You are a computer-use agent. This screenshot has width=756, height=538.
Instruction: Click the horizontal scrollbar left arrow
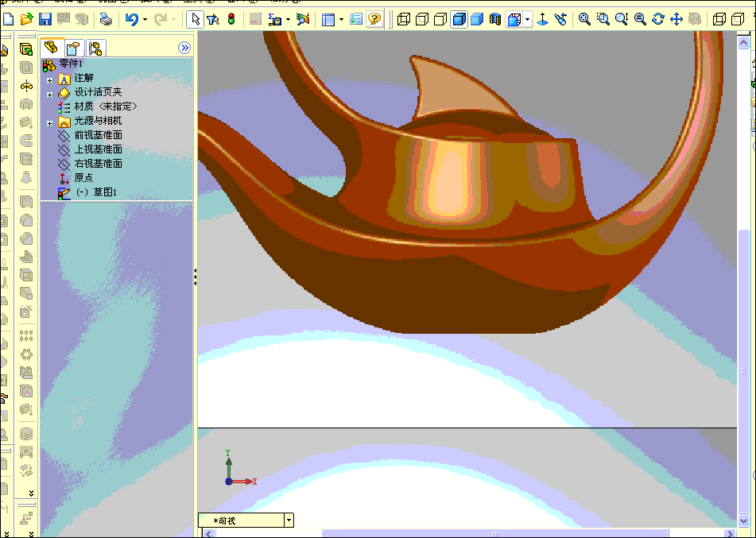pos(209,533)
